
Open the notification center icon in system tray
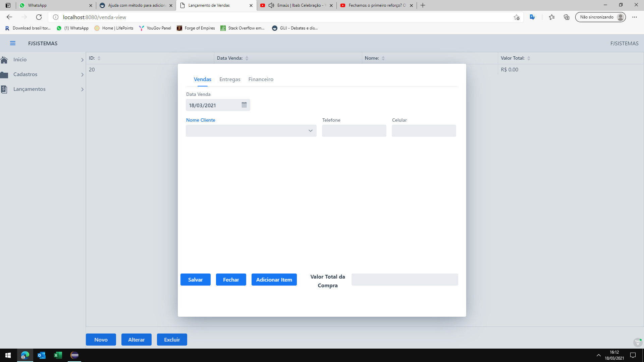click(x=633, y=355)
